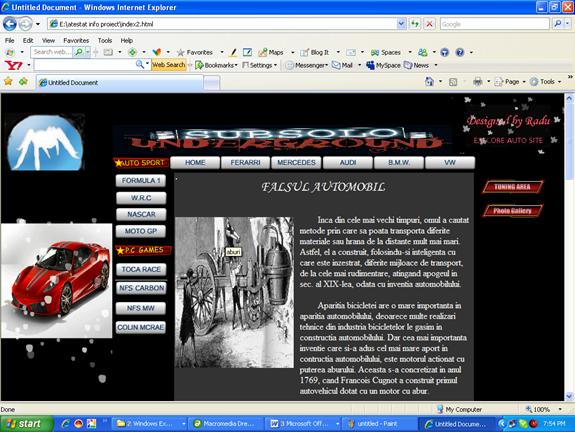Expand the address bar dropdown arrow
Viewport: 575px width, 432px height.
[401, 24]
